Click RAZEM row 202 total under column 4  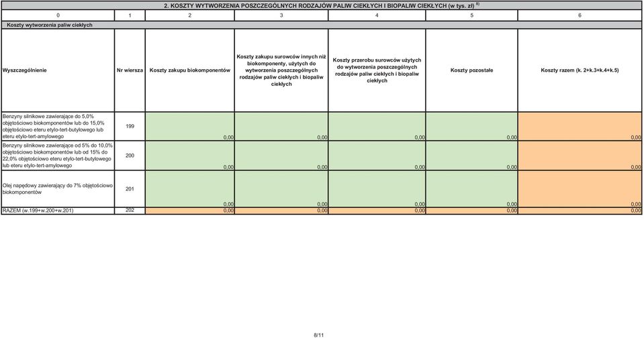click(377, 211)
